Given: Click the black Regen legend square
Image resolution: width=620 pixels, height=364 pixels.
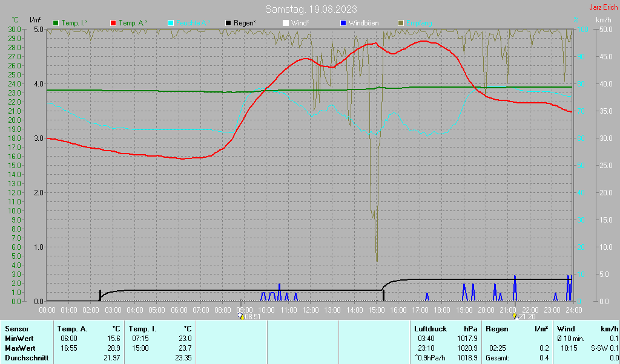Looking at the screenshot, I should (228, 23).
